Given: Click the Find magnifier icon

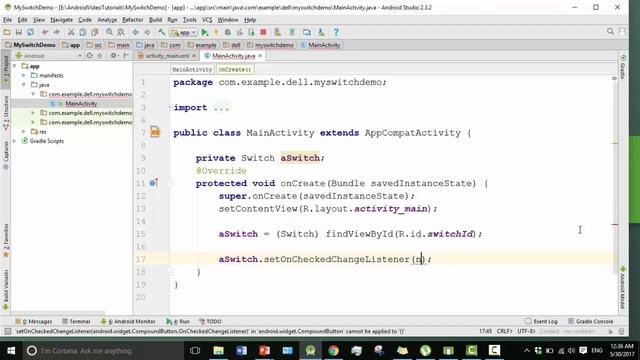Looking at the screenshot, I should pos(109,32).
